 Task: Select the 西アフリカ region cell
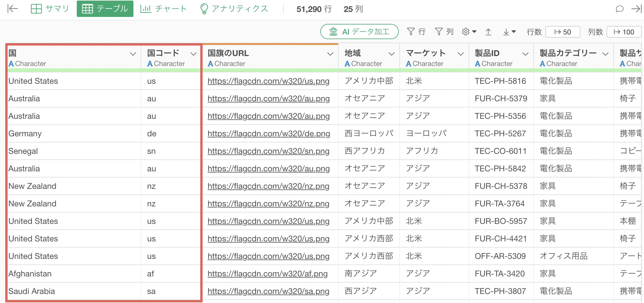(x=369, y=151)
